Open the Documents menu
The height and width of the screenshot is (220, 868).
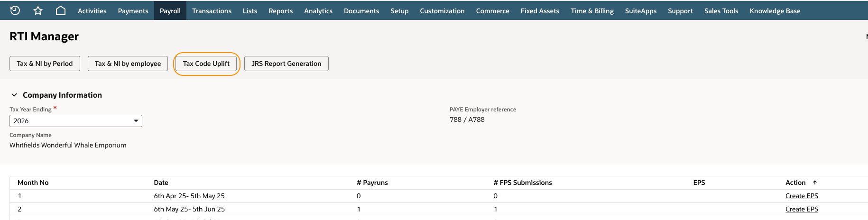(361, 10)
